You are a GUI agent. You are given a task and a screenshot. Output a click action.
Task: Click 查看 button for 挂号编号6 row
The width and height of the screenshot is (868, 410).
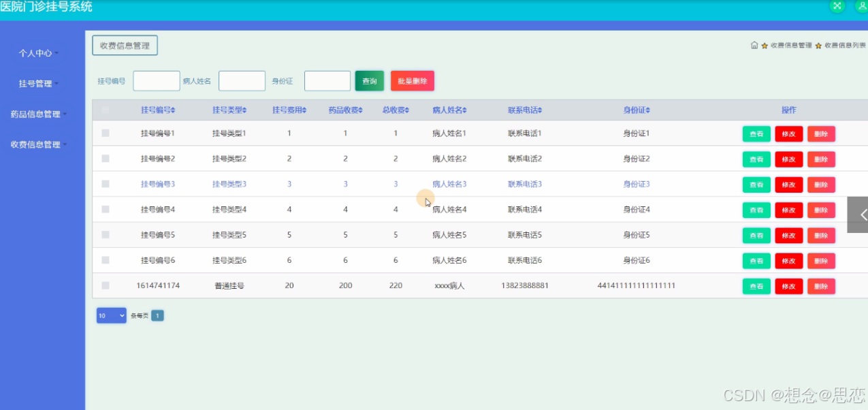(x=756, y=261)
